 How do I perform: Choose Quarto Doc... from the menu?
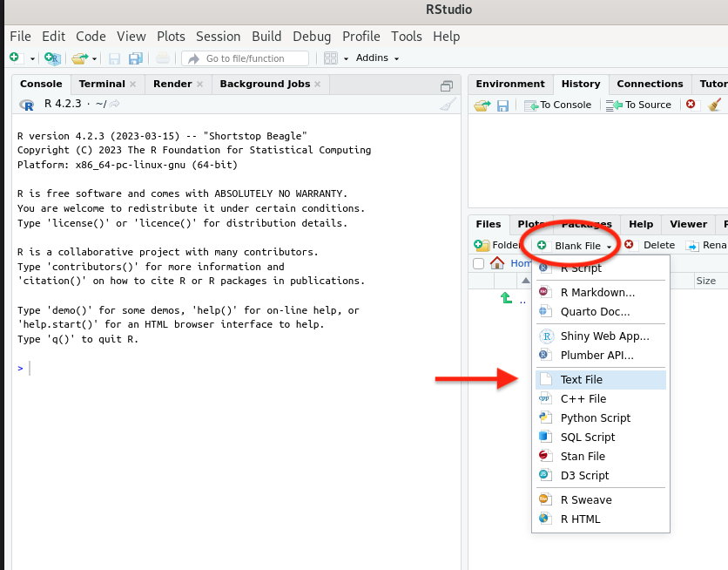pos(600,311)
